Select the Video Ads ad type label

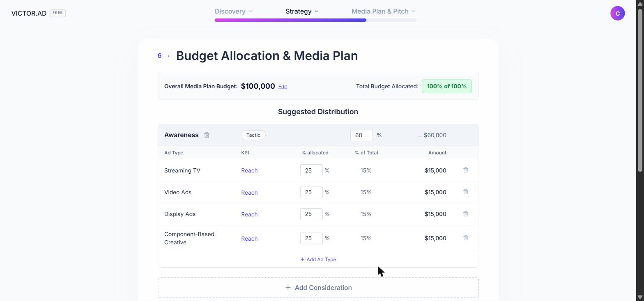click(x=178, y=192)
